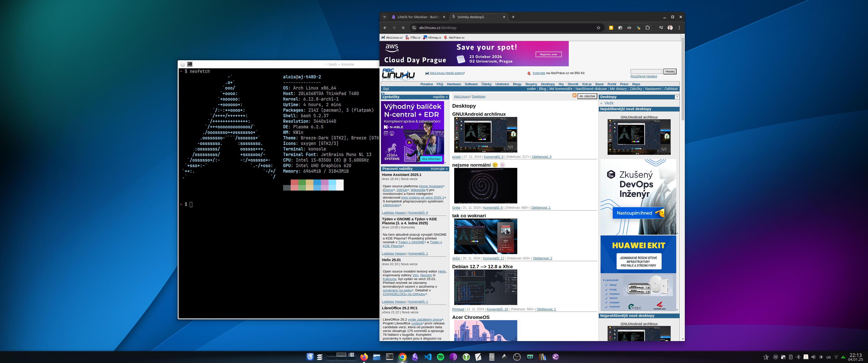
Task: Open Calibre library from the taskbar
Action: coord(542,357)
